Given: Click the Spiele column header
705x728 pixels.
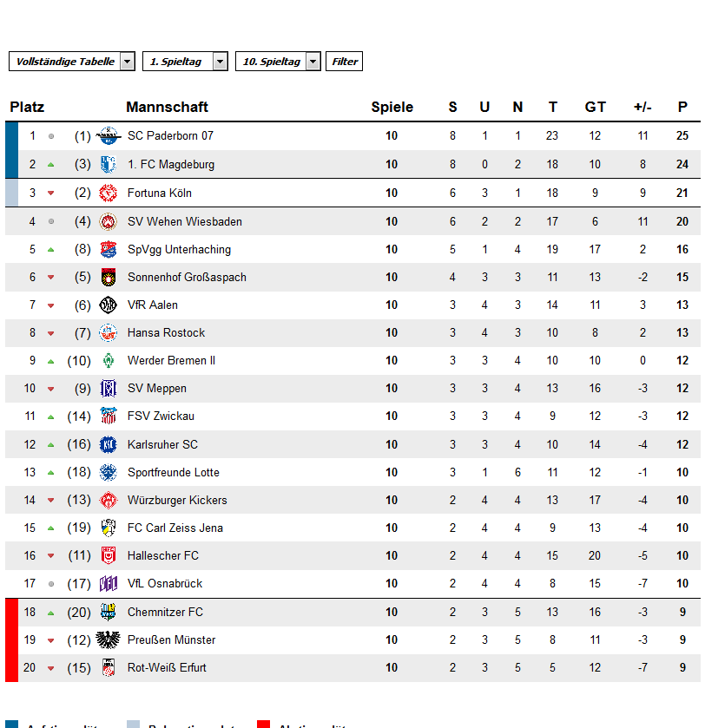Looking at the screenshot, I should [x=392, y=108].
